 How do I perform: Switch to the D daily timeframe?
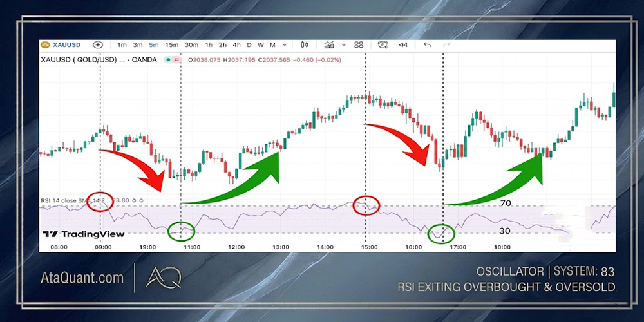point(249,45)
